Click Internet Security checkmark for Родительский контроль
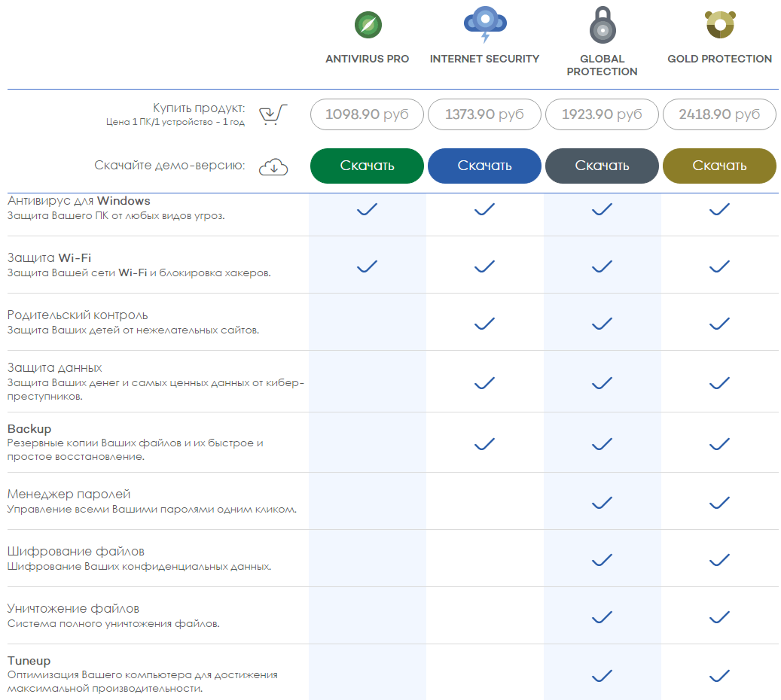Image resolution: width=781 pixels, height=700 pixels. coord(484,324)
